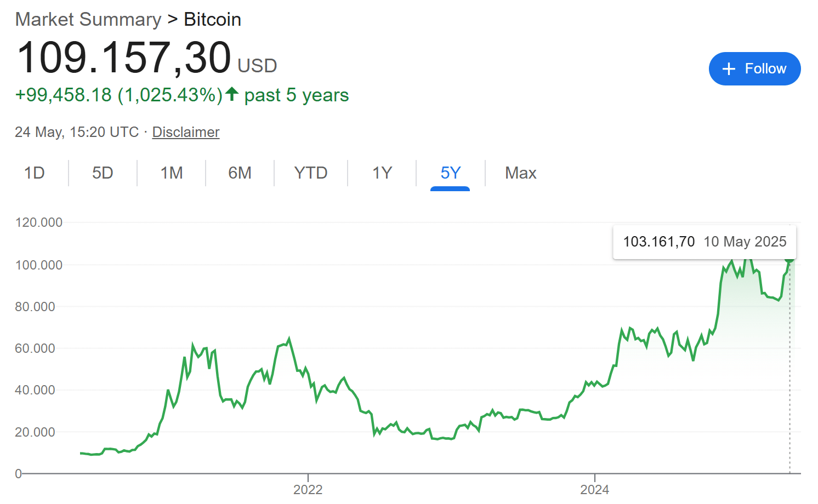Viewport: 818px width, 504px height.
Task: Click the 109.157,30 price value
Action: 124,58
